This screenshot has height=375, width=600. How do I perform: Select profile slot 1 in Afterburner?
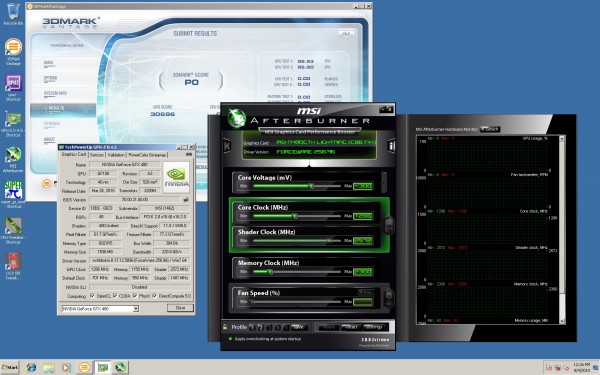pos(251,327)
